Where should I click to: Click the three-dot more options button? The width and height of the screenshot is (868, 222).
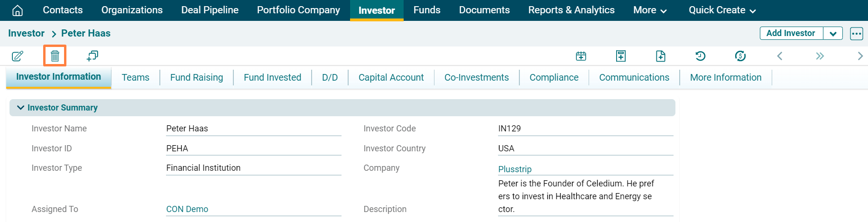tap(856, 34)
